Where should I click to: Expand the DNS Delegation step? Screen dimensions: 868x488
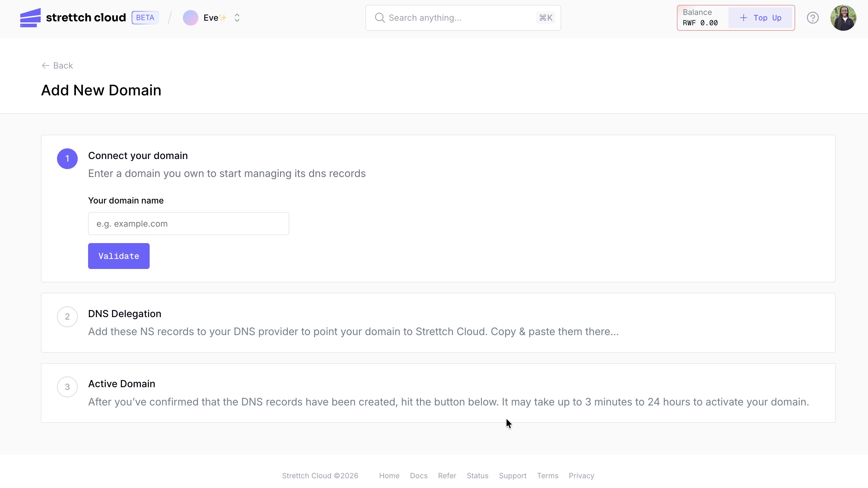438,323
